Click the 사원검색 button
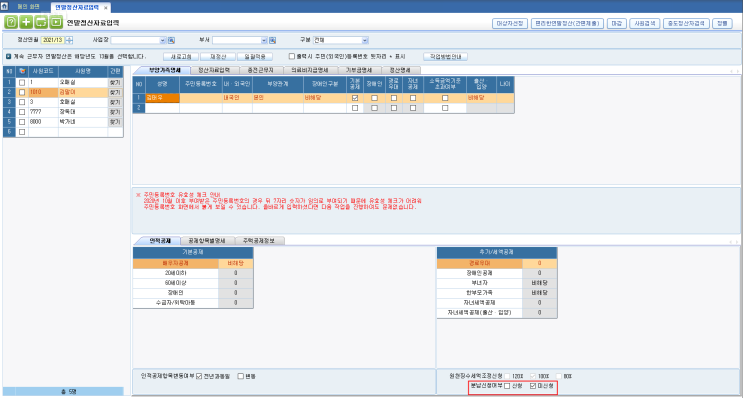Image resolution: width=743 pixels, height=398 pixels. tap(645, 23)
